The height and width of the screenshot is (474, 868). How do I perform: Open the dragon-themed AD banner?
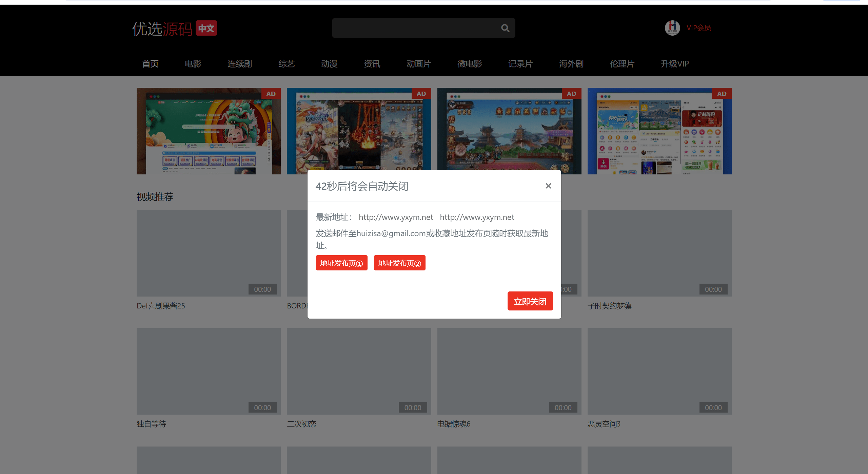[209, 131]
